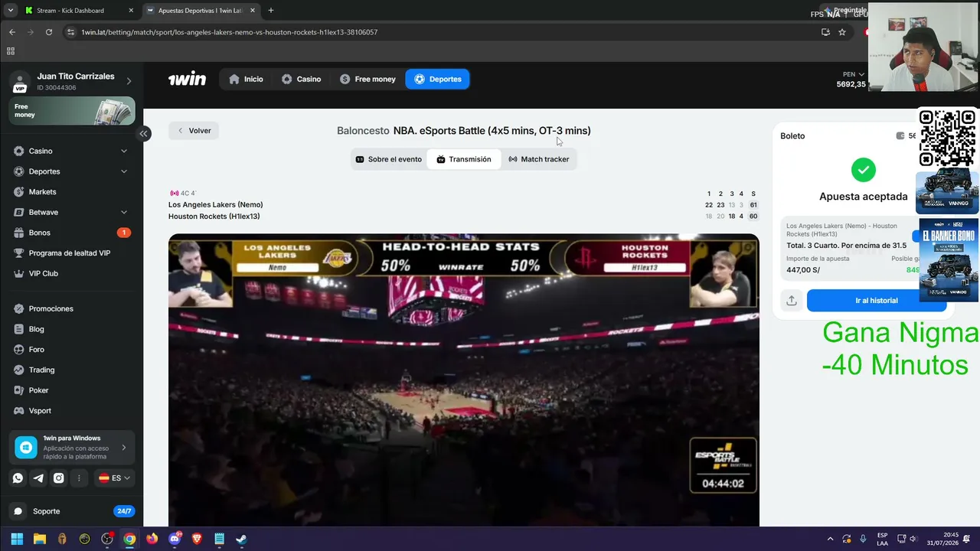Open Brave browser from the taskbar
The image size is (980, 551).
pos(197,539)
